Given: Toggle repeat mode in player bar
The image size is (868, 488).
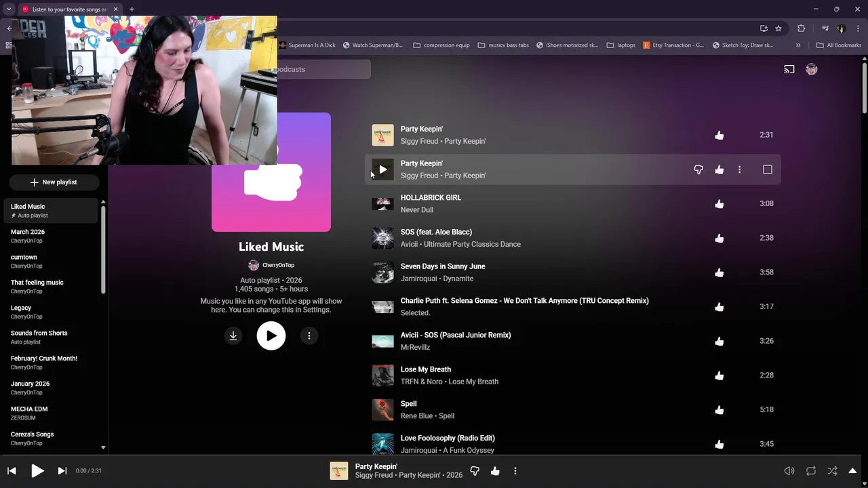Looking at the screenshot, I should coord(811,471).
